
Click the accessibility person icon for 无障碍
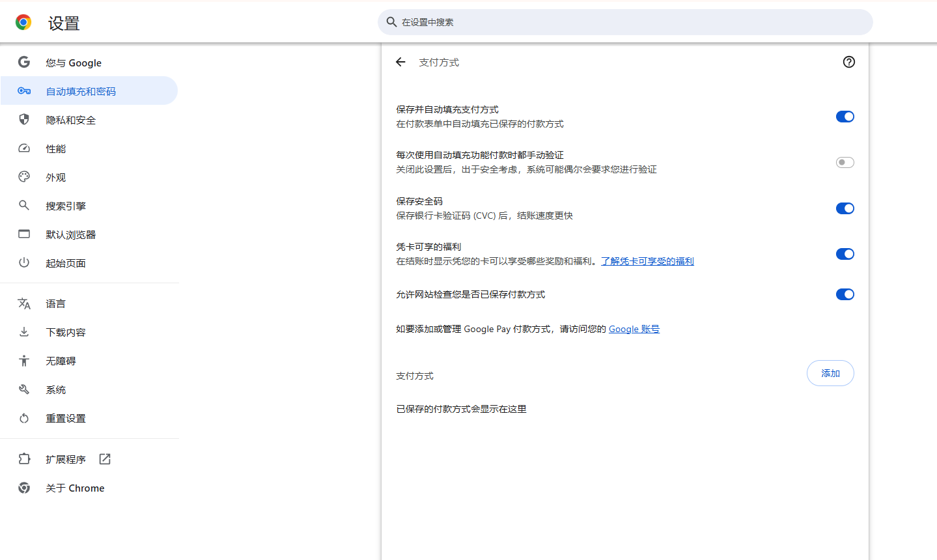(x=24, y=361)
